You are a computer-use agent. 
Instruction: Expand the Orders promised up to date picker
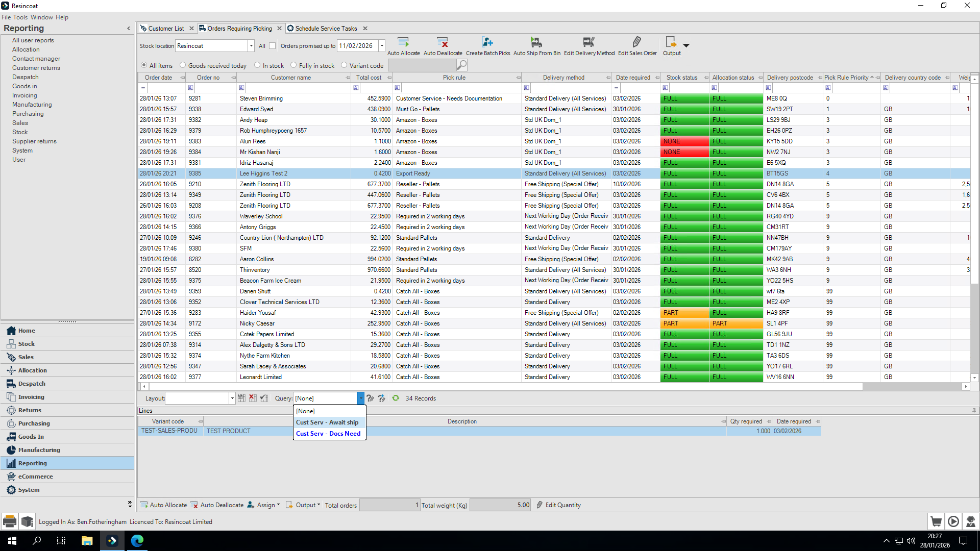382,46
